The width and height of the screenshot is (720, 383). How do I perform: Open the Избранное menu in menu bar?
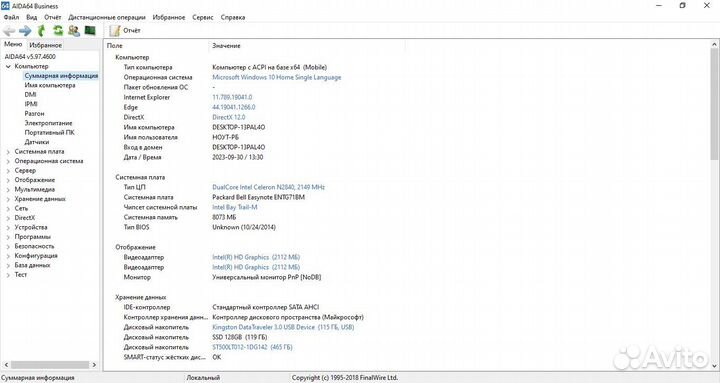169,17
